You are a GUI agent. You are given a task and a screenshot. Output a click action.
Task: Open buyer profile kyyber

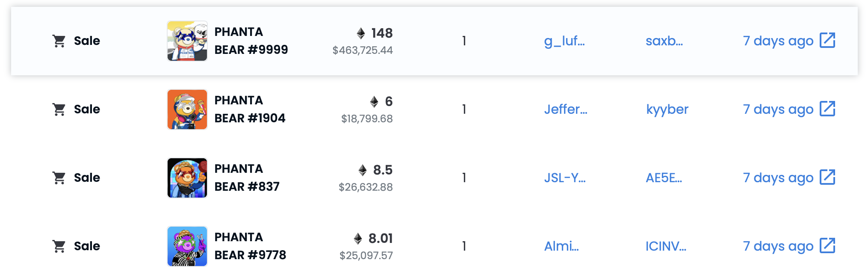(667, 109)
